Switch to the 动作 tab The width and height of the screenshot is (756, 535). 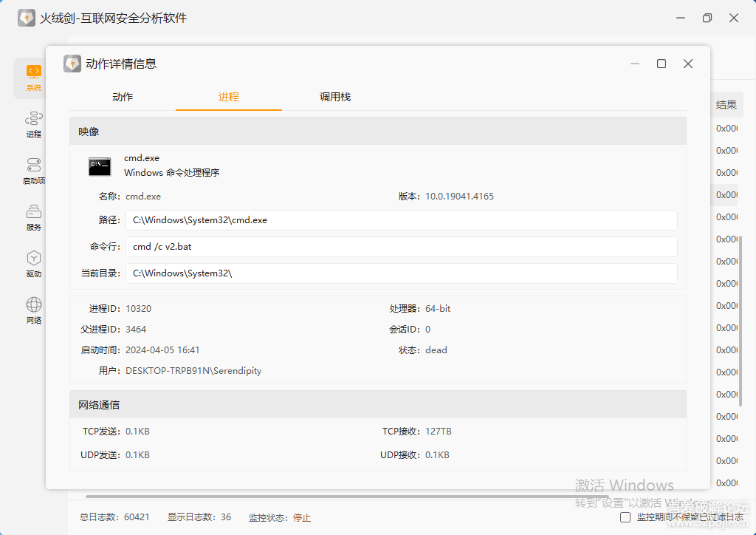tap(123, 97)
